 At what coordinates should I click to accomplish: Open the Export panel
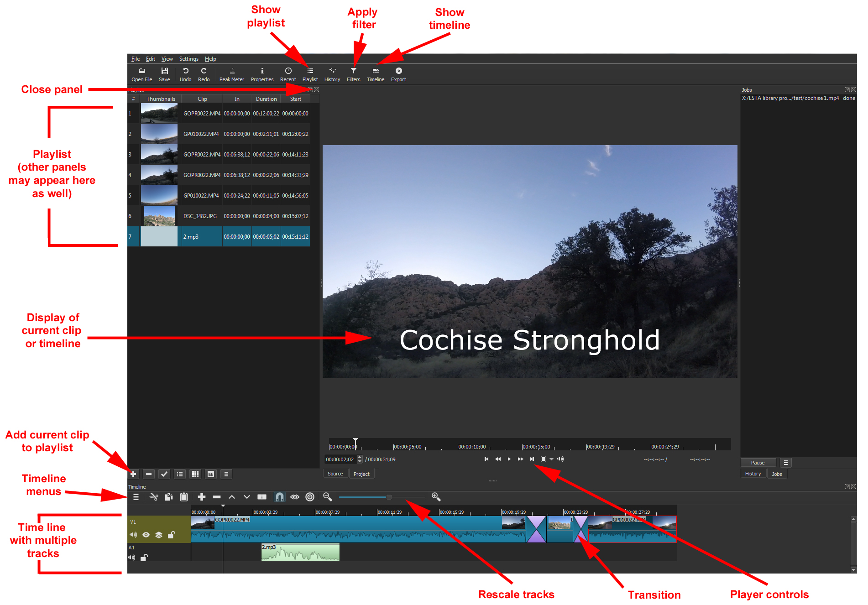pyautogui.click(x=398, y=74)
